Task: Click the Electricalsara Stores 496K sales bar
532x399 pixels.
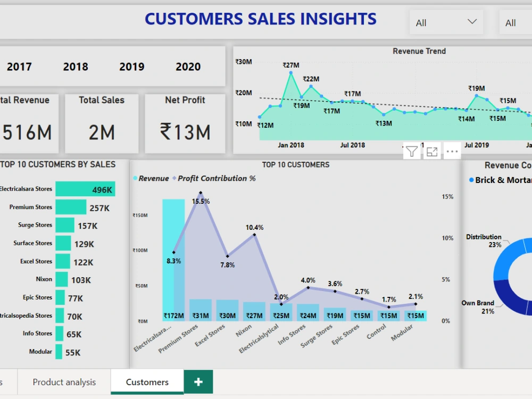Action: (x=85, y=188)
